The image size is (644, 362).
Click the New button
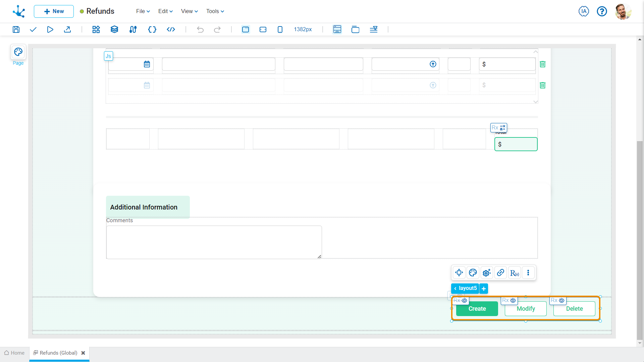(x=54, y=11)
